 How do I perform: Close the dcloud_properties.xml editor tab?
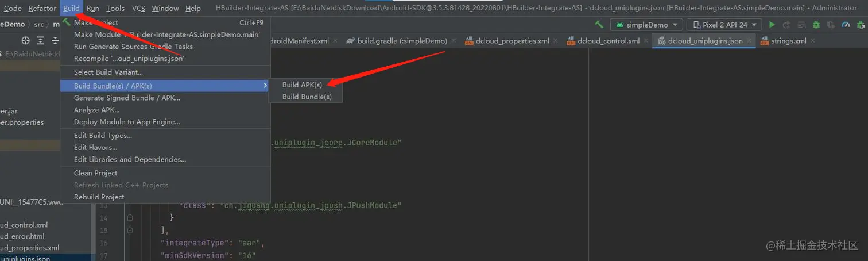pyautogui.click(x=556, y=41)
